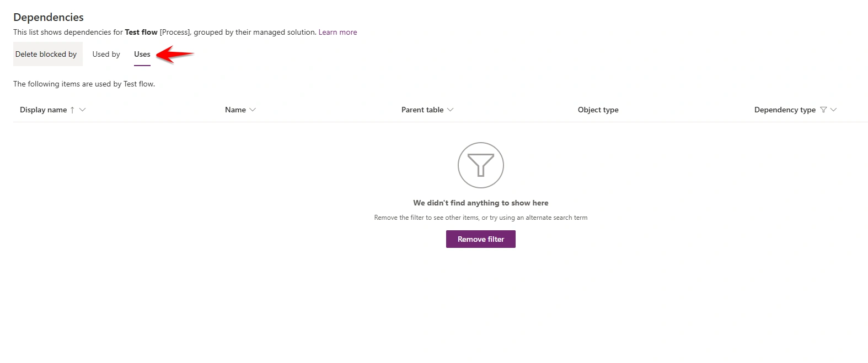Click the large funnel icon in empty state

[x=481, y=165]
